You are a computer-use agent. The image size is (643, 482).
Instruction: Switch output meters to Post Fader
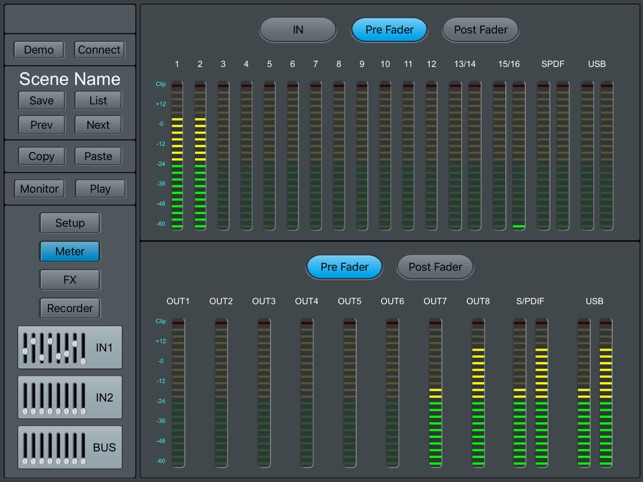click(x=435, y=267)
